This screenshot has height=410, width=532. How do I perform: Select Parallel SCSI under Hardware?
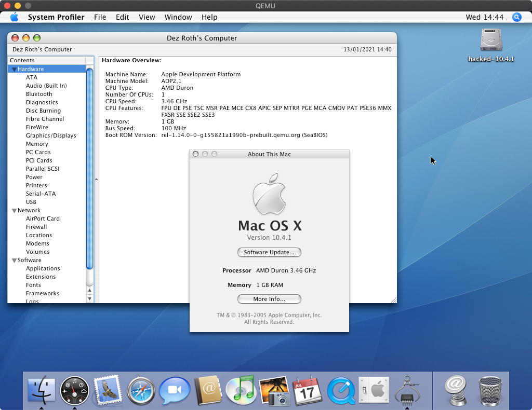click(x=43, y=169)
